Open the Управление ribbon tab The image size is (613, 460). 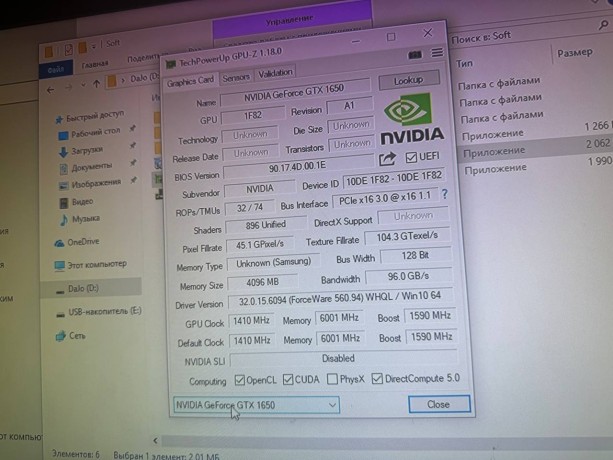point(290,20)
